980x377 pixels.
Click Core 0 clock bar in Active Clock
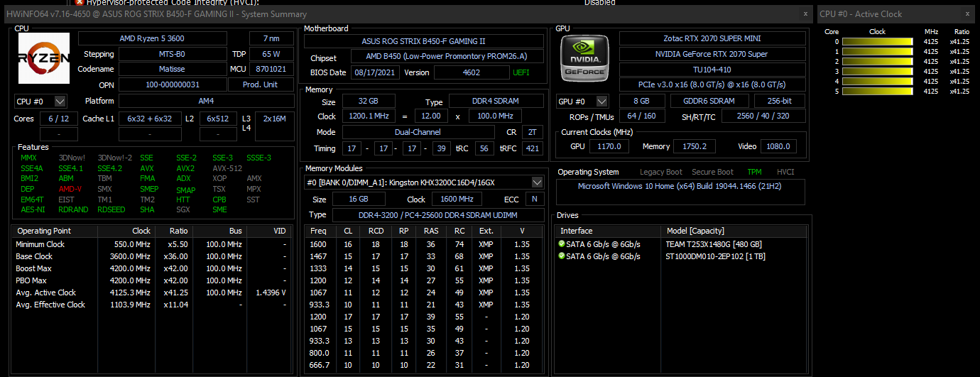pos(877,42)
